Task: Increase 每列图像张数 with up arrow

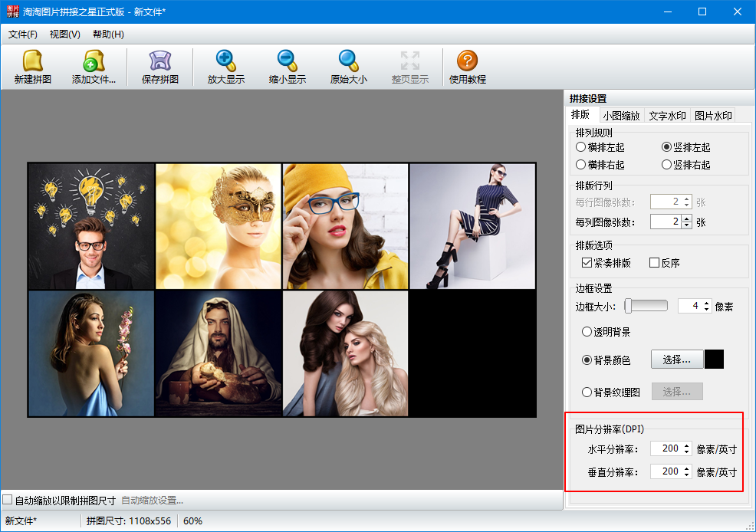Action: (687, 218)
